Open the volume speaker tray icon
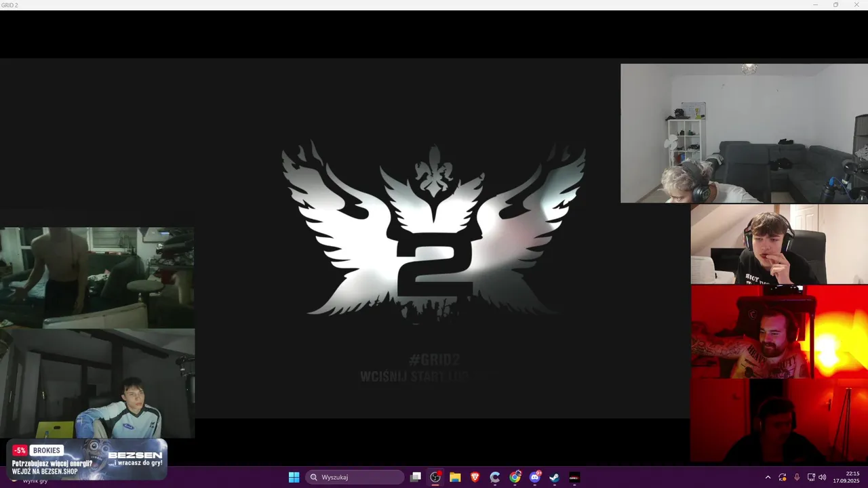 (x=823, y=477)
